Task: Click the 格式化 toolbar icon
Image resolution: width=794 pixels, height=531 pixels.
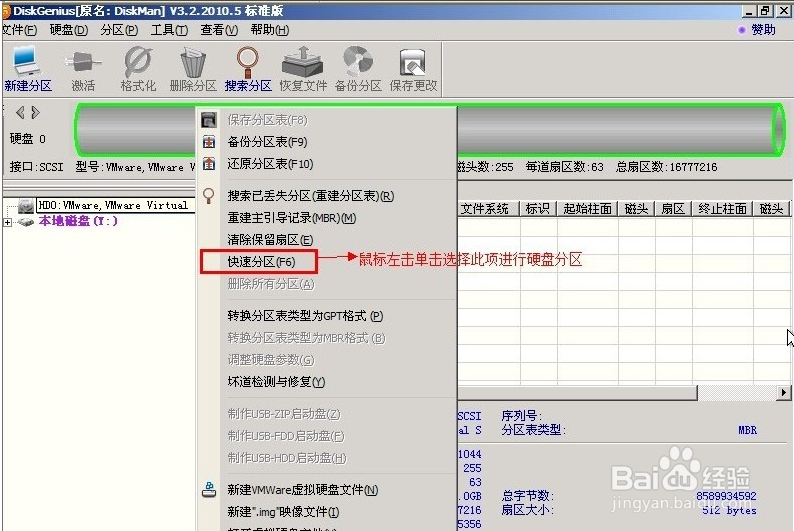Action: (138, 62)
